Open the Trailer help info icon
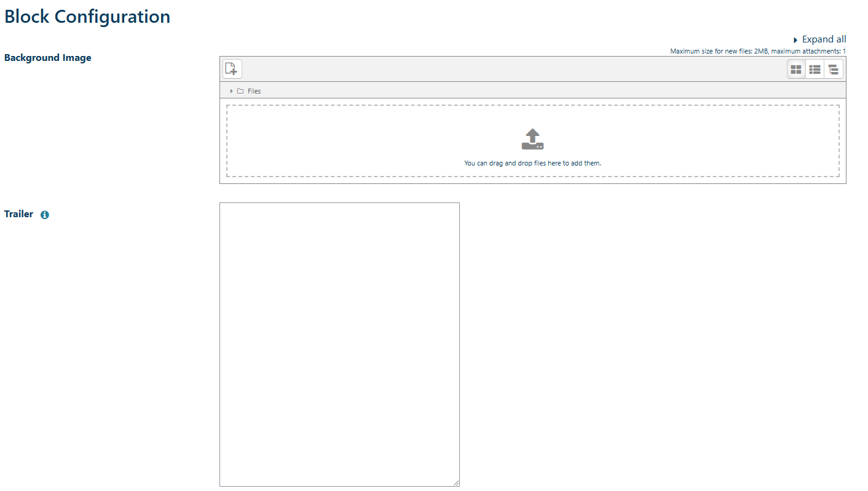 pyautogui.click(x=44, y=214)
